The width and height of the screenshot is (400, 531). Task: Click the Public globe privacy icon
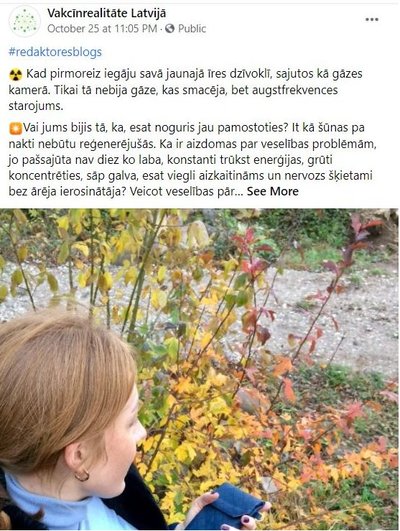[x=170, y=29]
